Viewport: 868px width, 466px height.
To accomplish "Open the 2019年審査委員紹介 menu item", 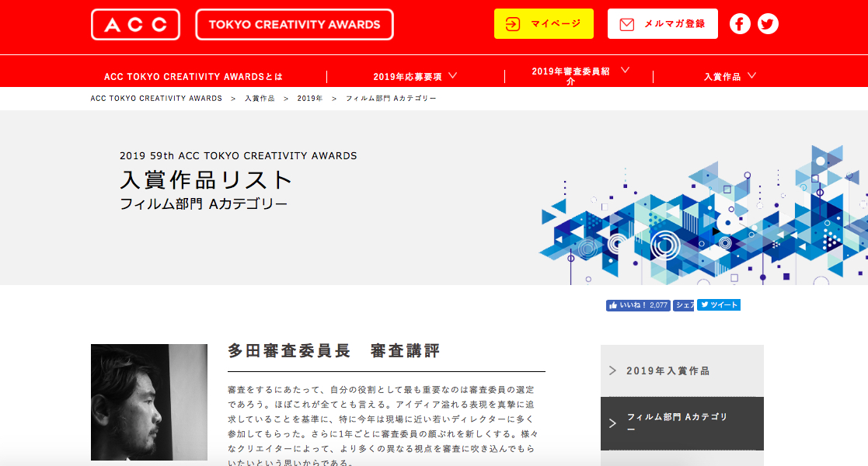I will [x=570, y=76].
